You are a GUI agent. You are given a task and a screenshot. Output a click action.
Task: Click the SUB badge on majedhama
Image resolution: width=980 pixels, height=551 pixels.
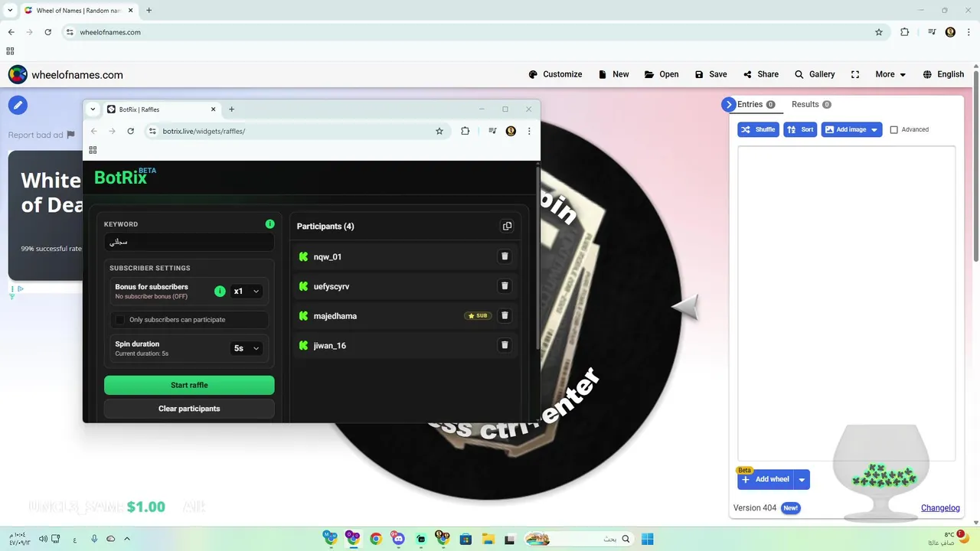point(478,315)
